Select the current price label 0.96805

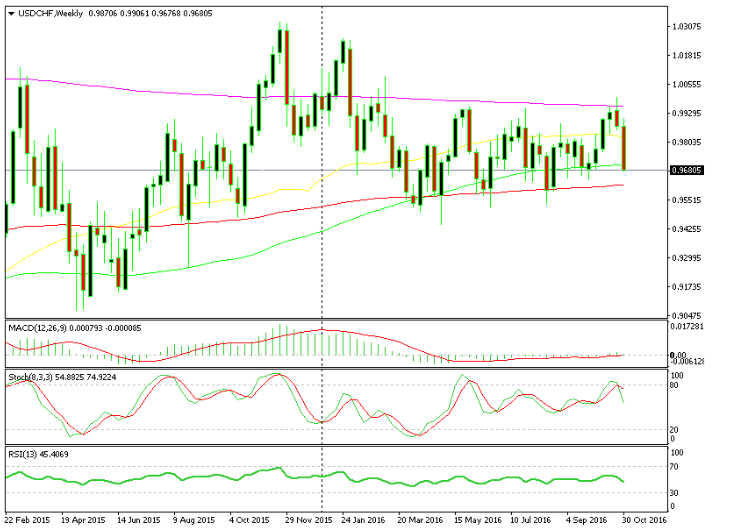point(687,171)
